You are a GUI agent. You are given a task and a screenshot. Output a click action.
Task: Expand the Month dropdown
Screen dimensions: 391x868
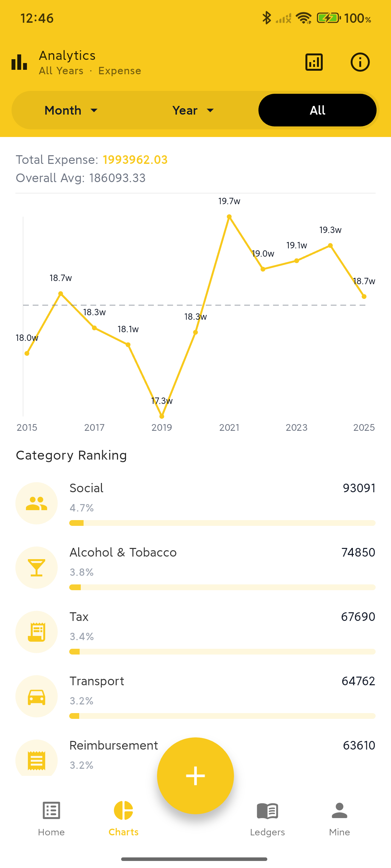[x=71, y=110]
